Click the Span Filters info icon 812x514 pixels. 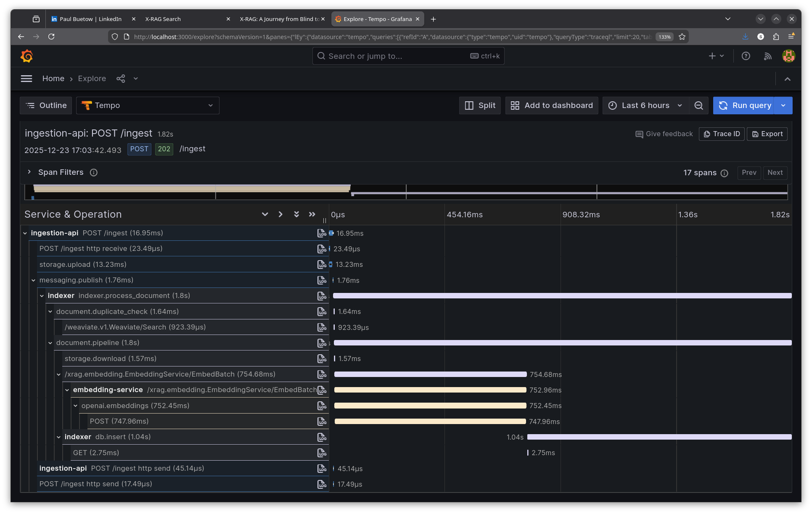click(94, 172)
